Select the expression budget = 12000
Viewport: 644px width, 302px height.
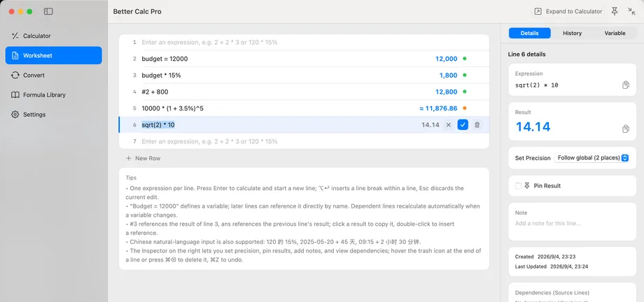[x=164, y=59]
